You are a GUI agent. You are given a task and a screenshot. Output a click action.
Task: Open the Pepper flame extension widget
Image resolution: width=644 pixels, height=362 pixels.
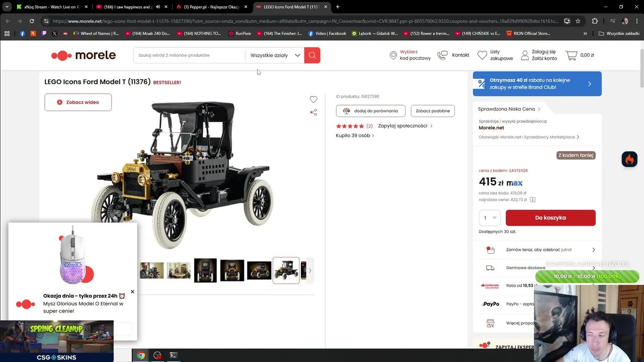click(x=629, y=159)
